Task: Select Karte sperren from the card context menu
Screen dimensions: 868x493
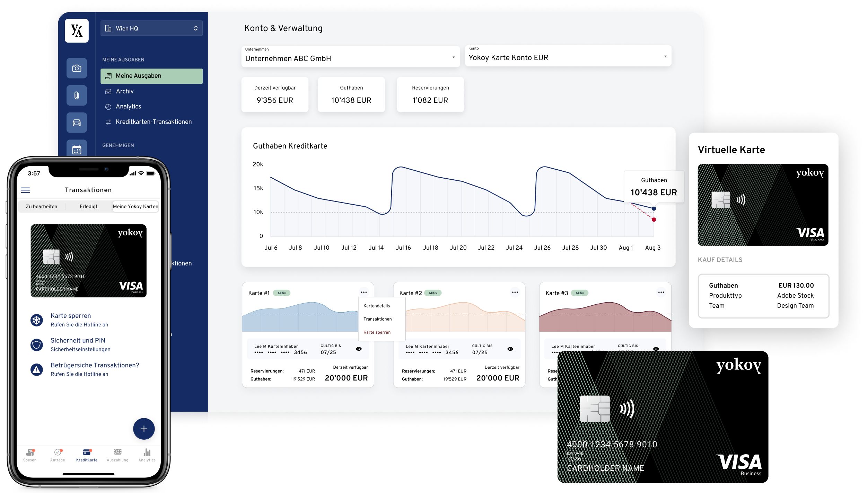Action: [x=377, y=332]
